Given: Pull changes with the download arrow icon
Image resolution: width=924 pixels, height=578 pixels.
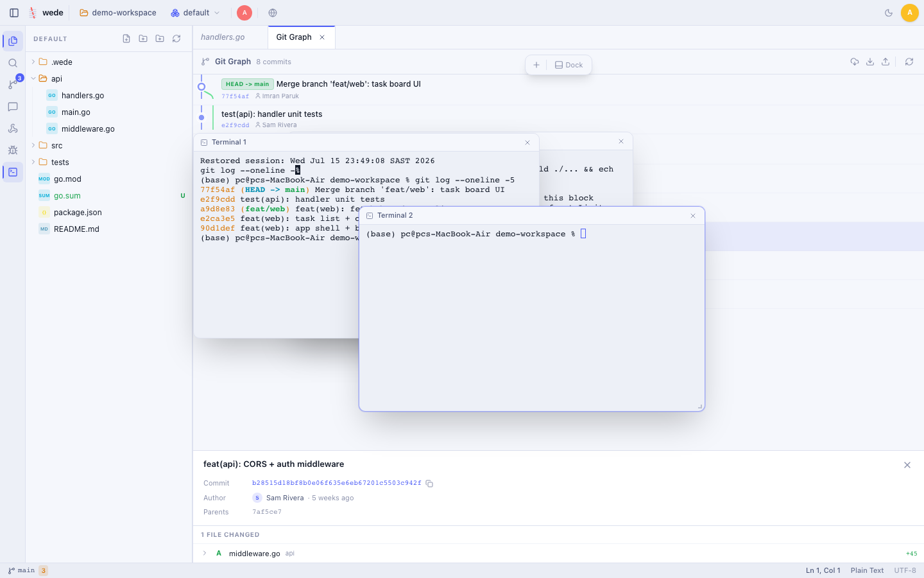Looking at the screenshot, I should click(870, 62).
